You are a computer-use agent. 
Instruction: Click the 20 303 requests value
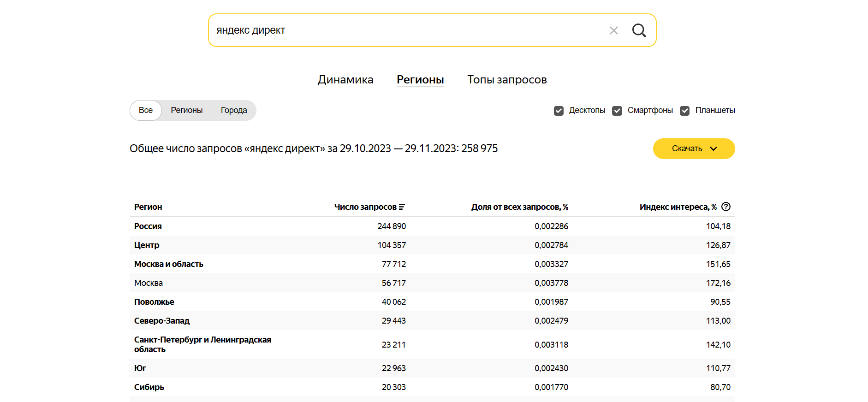[x=394, y=387]
